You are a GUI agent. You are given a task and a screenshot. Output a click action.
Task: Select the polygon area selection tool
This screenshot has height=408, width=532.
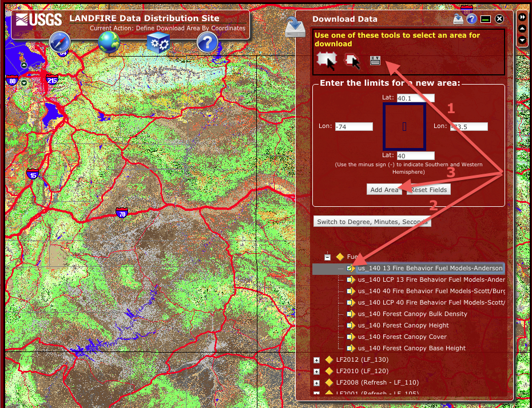coord(352,61)
